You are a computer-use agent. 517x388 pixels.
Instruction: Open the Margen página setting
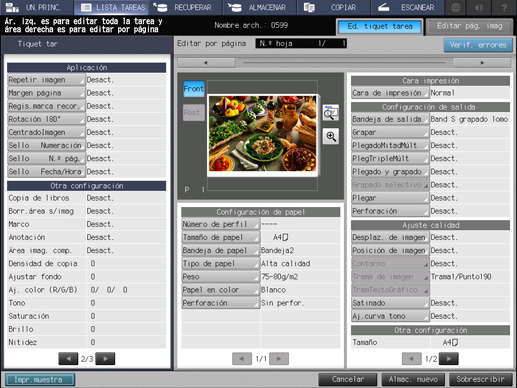click(46, 93)
